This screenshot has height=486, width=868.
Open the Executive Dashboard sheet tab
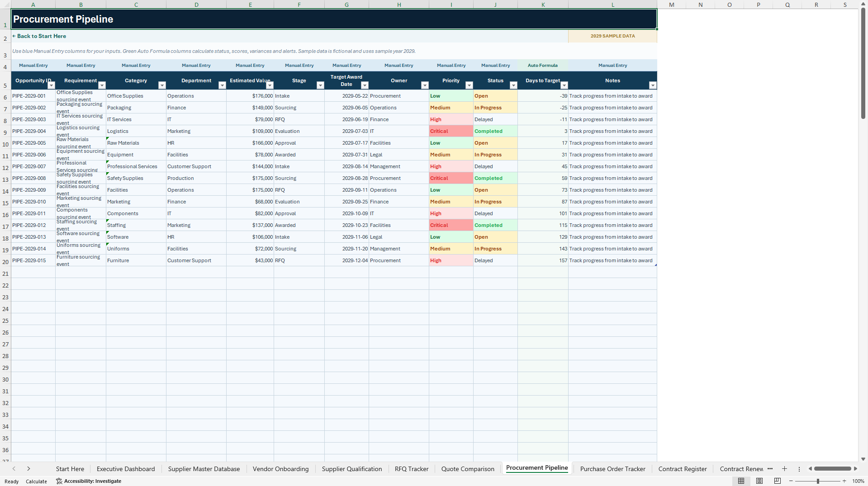tap(126, 469)
